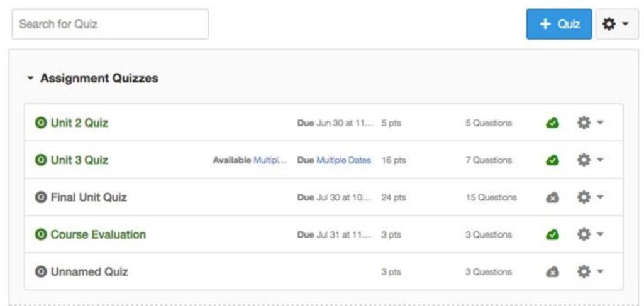The width and height of the screenshot is (644, 306).
Task: Open gear settings menu for Unit 2 Quiz
Action: [590, 123]
